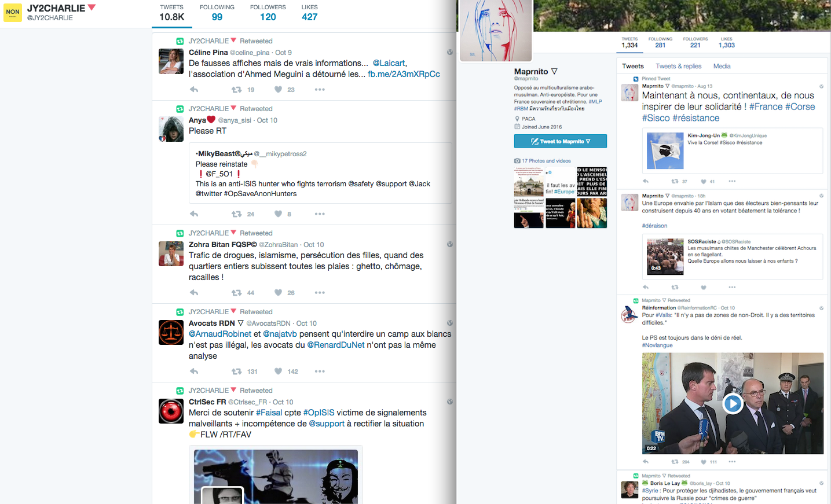Like Céline Pina's tweet with 23 likes
Screen dimensions: 831x504
[279, 90]
